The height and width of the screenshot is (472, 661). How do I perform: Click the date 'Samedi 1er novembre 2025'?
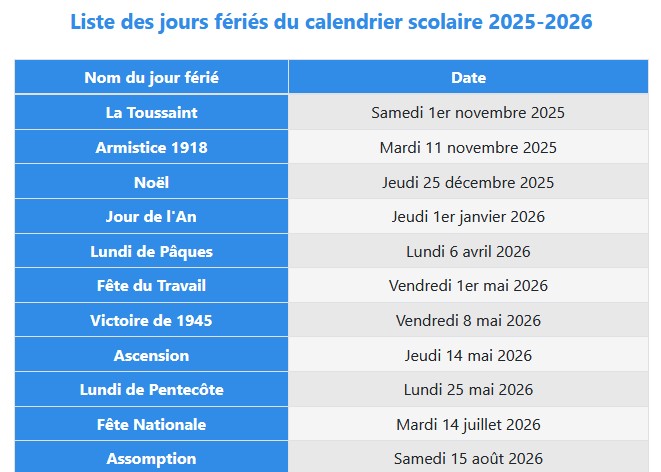[468, 113]
